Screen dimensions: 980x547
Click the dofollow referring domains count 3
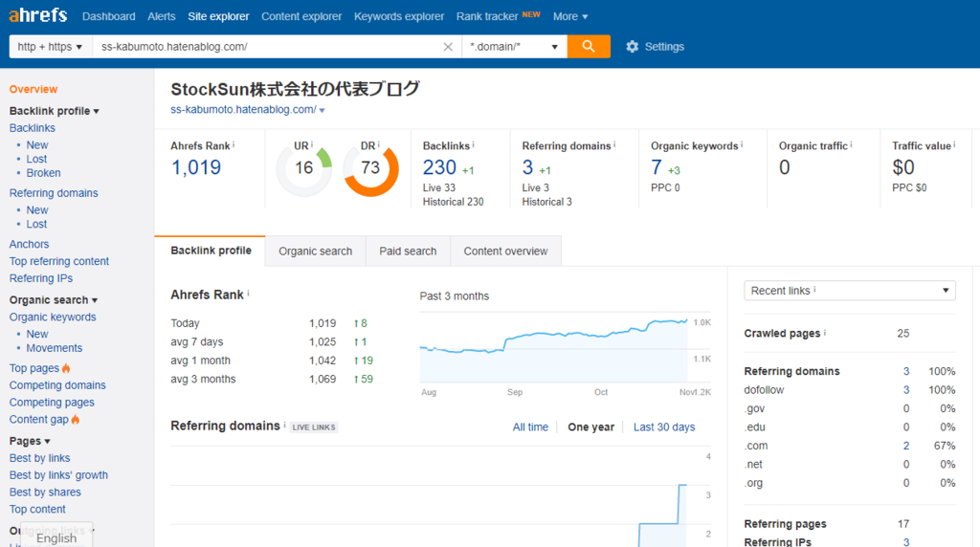pos(905,389)
